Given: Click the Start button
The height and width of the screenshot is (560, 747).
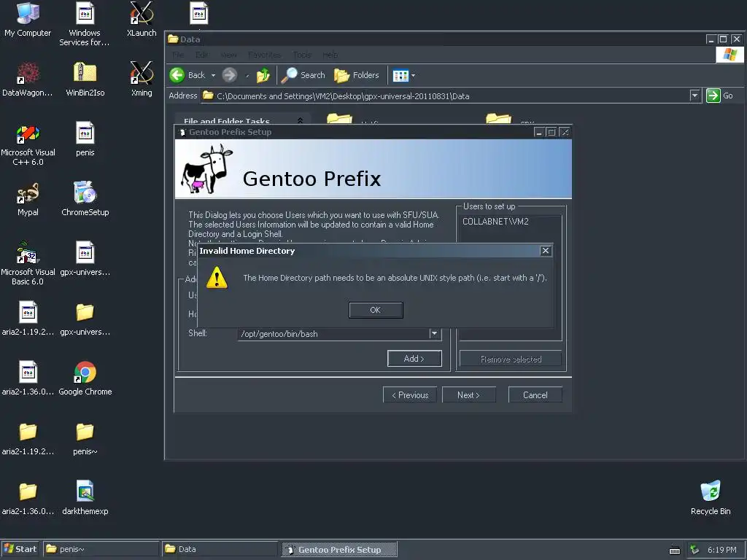Looking at the screenshot, I should pyautogui.click(x=20, y=549).
